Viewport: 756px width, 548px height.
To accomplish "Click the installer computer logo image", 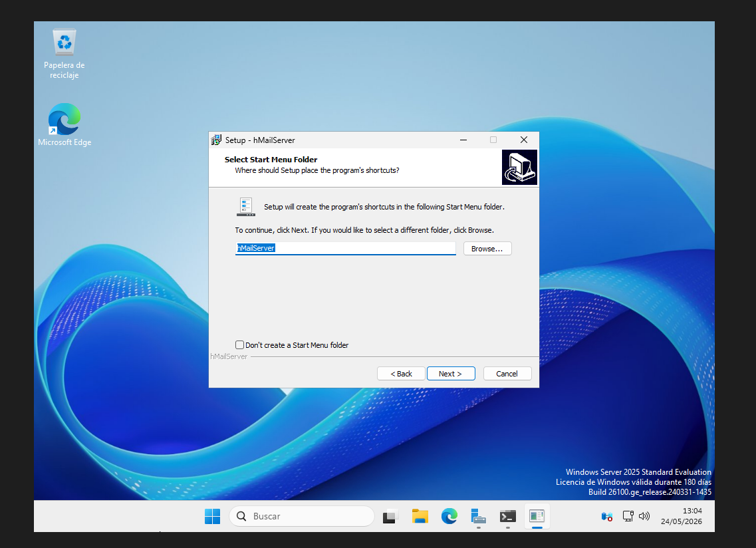I will 519,167.
